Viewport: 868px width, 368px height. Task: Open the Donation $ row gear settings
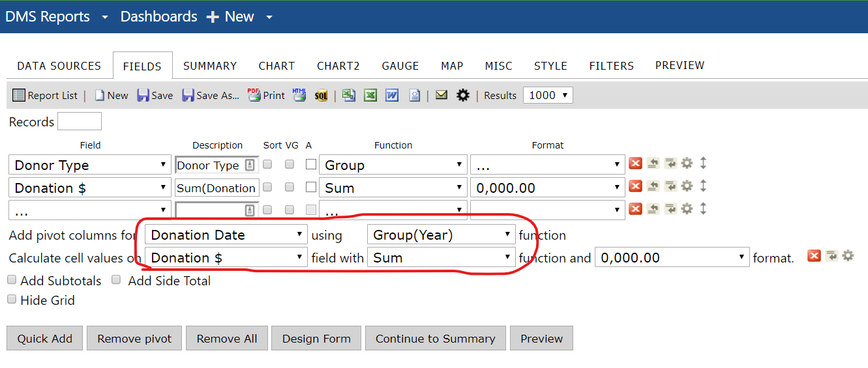(687, 186)
